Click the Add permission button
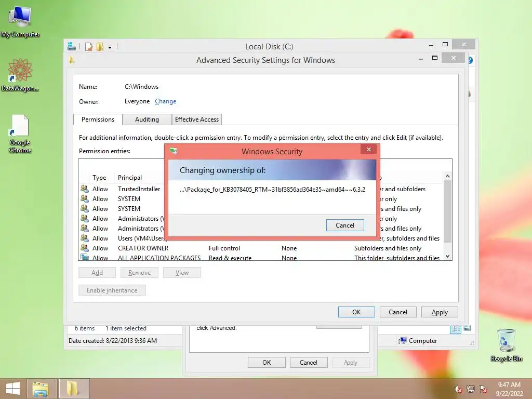This screenshot has width=532, height=399. [x=97, y=272]
